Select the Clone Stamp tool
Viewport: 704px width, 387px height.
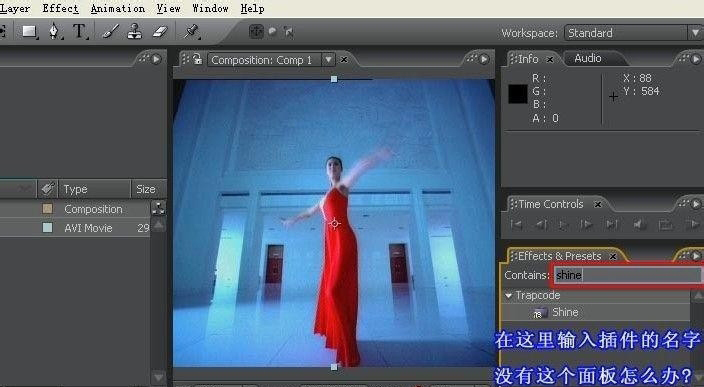135,31
